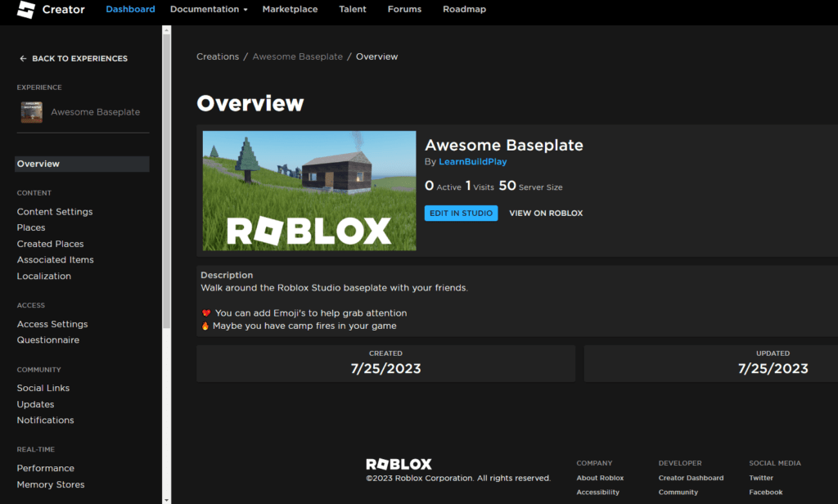The image size is (838, 504).
Task: Click the Updated date 7/25/2023
Action: tap(773, 369)
